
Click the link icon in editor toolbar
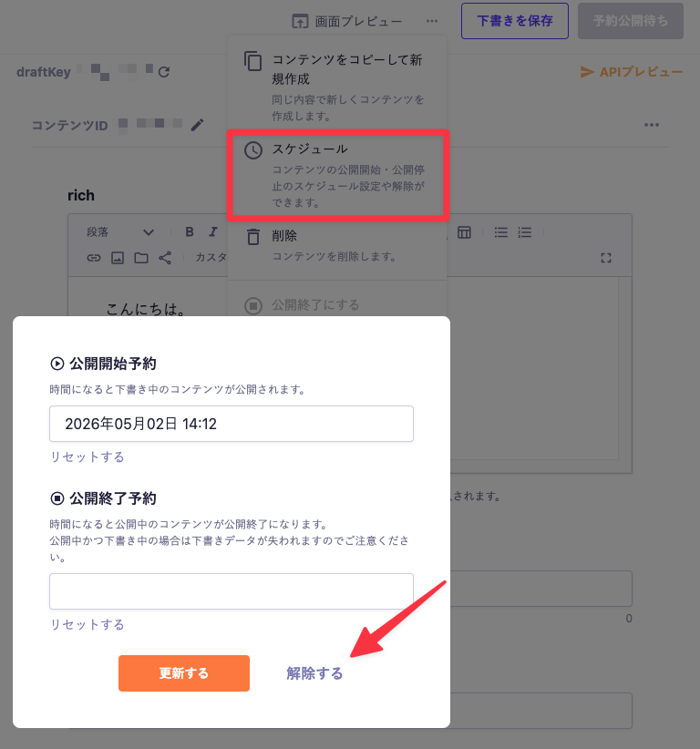click(93, 258)
